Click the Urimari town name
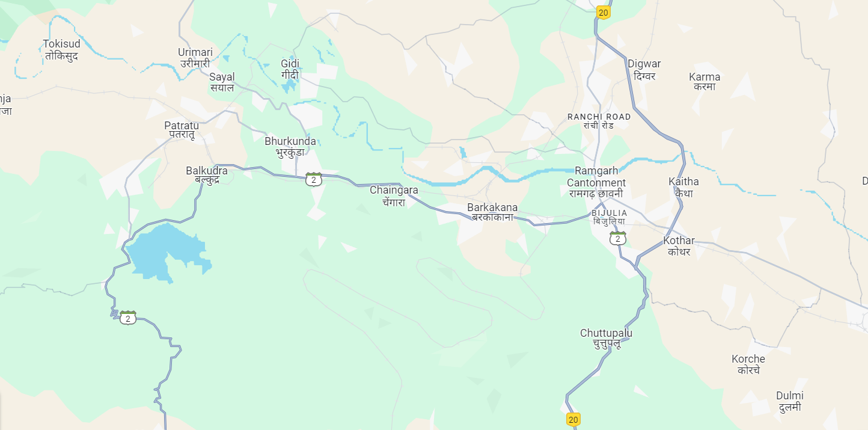This screenshot has width=868, height=430. [195, 58]
